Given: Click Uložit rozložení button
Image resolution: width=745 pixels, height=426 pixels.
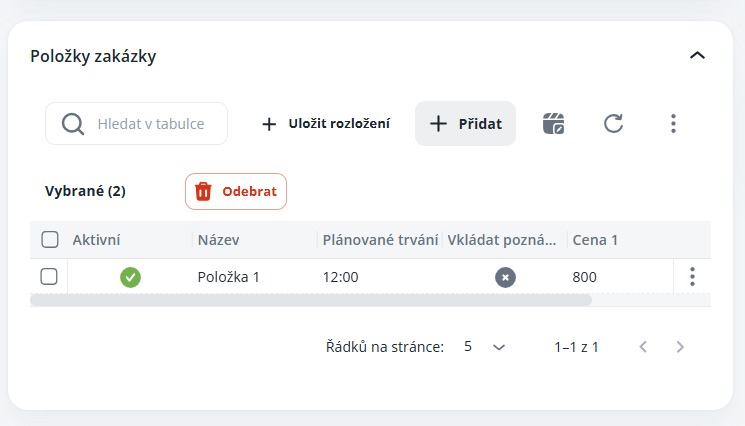Looking at the screenshot, I should (326, 124).
